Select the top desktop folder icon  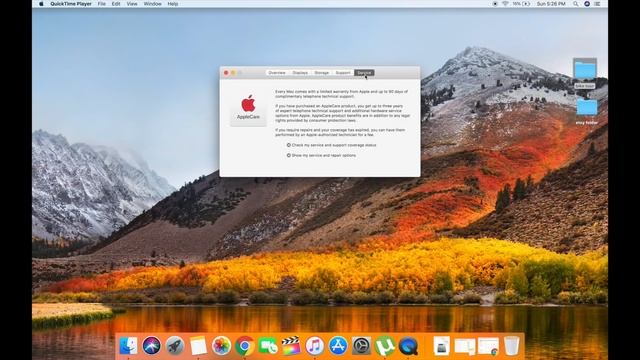585,69
